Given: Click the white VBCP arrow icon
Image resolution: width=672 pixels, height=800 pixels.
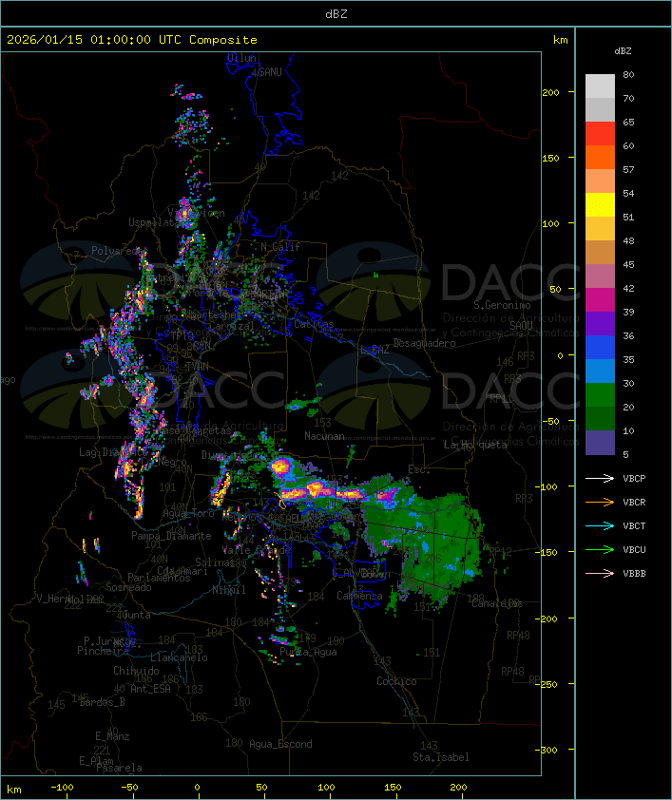Looking at the screenshot, I should pyautogui.click(x=600, y=478).
